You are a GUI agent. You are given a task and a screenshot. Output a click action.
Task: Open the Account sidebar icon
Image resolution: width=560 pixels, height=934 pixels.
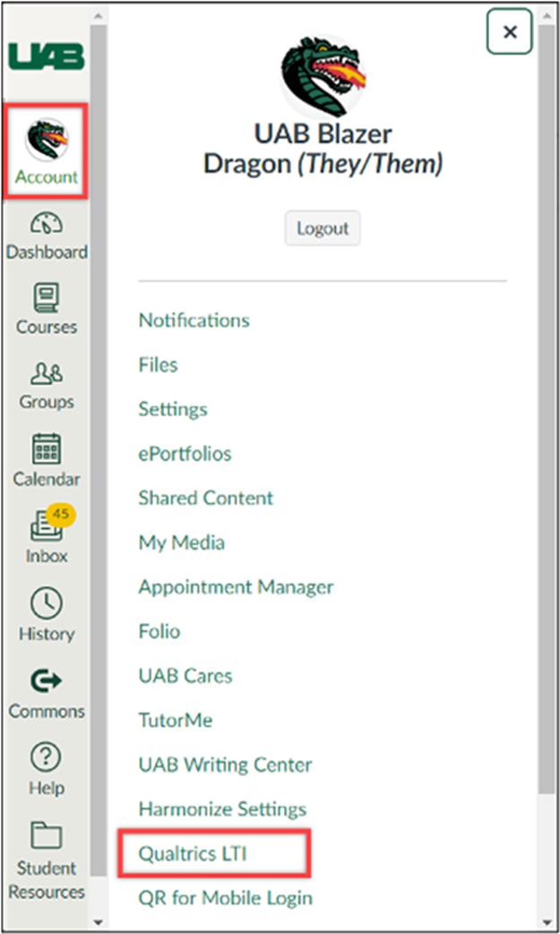tap(46, 151)
